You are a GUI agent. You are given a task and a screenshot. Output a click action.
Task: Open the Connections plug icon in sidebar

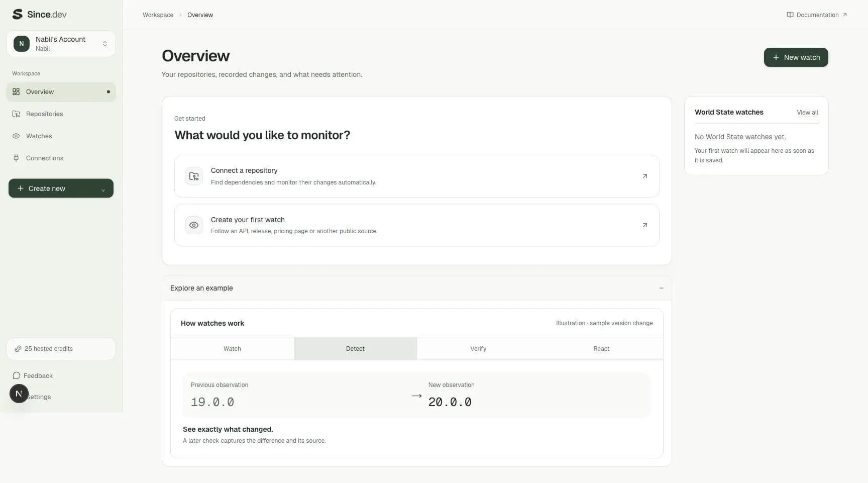[16, 158]
